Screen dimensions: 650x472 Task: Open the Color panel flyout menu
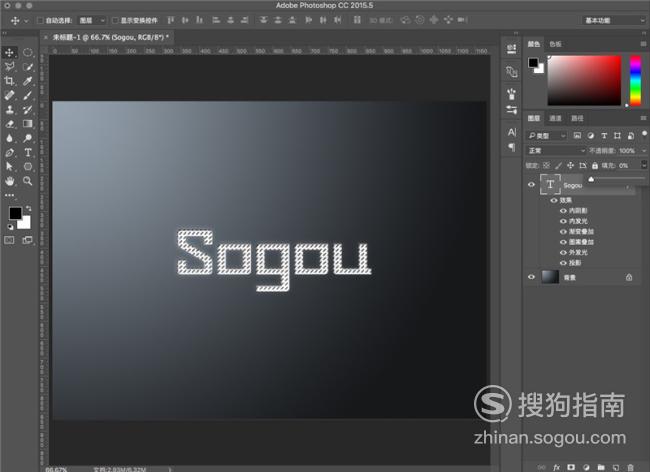click(643, 44)
